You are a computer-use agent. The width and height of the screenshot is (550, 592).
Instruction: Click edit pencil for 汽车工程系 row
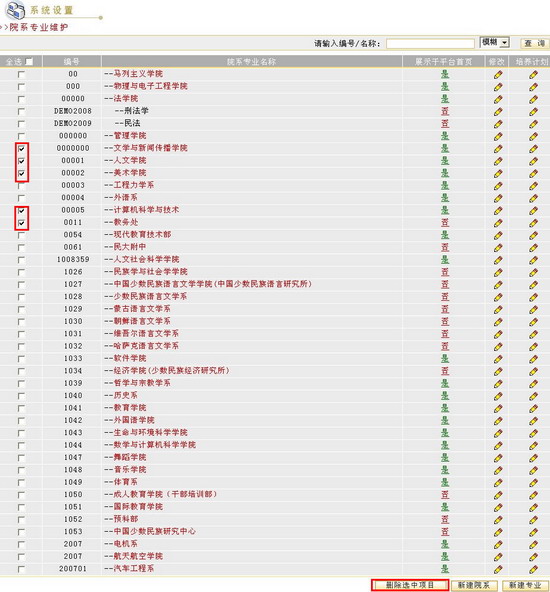[498, 569]
